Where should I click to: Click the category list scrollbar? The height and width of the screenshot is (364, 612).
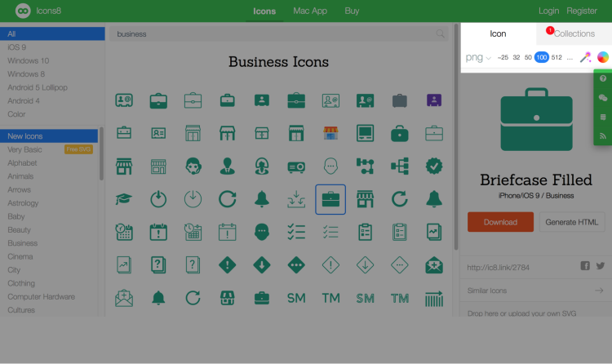click(101, 153)
